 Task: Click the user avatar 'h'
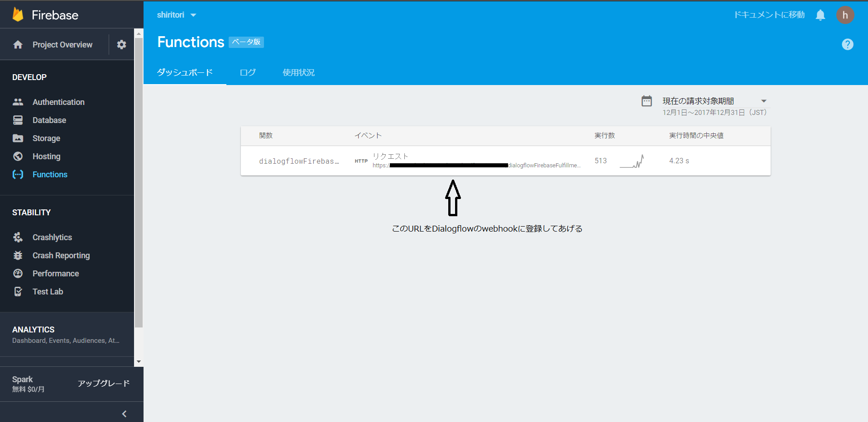pos(845,15)
